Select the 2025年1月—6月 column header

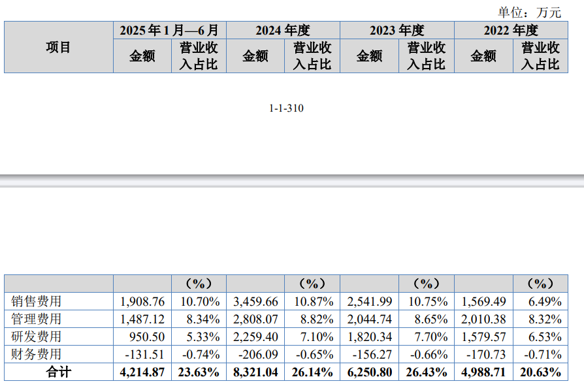pos(169,30)
